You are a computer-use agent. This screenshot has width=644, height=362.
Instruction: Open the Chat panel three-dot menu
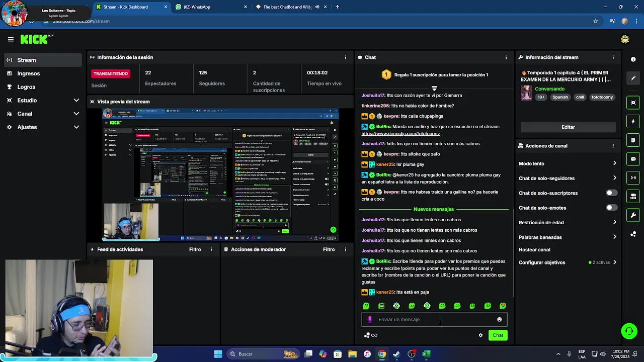pyautogui.click(x=506, y=57)
